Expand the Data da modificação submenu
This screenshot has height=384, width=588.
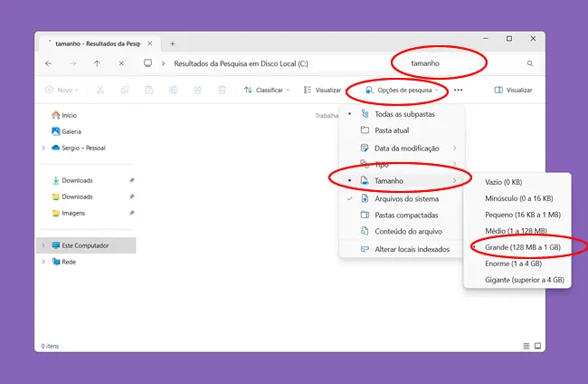[407, 148]
